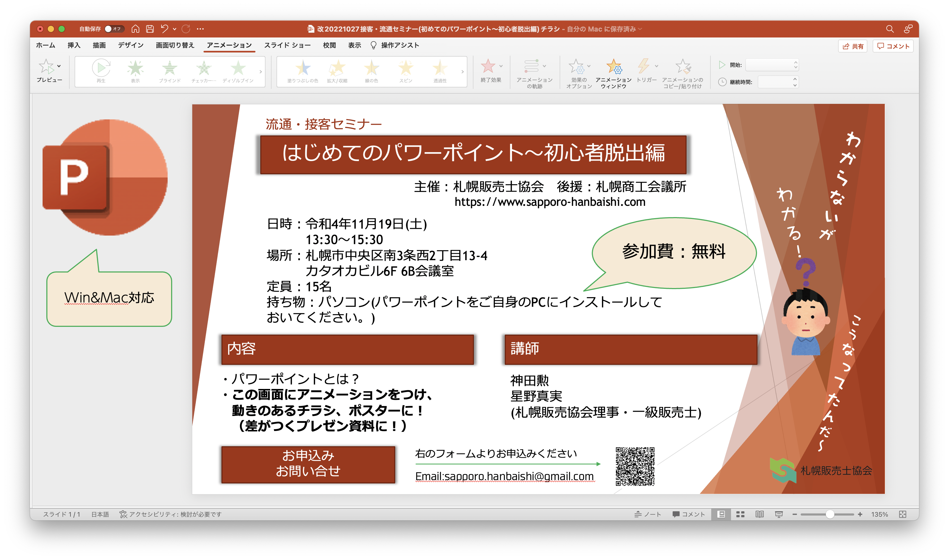Open the 校閲 (Review) ribbon tab
The image size is (949, 560).
pos(328,45)
